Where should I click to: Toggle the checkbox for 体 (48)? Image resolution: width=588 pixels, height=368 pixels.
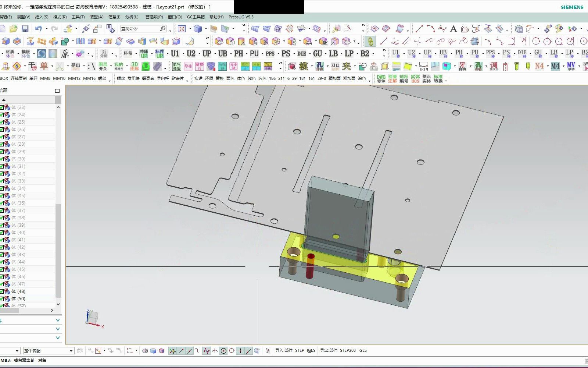pos(2,291)
